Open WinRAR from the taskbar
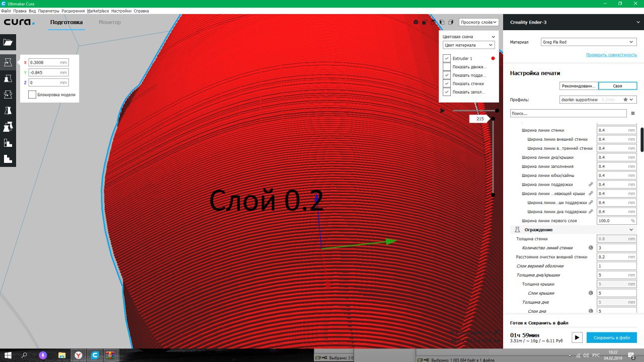The image size is (644, 362). (x=110, y=355)
